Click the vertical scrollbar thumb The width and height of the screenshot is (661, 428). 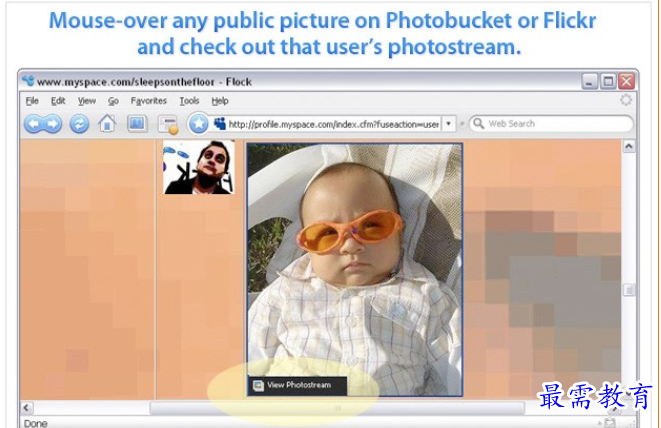click(x=629, y=290)
